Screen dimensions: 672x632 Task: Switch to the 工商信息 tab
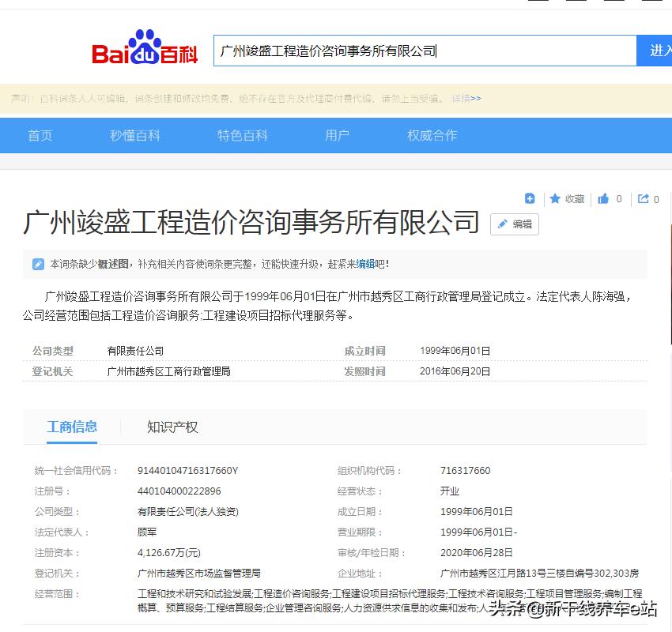pos(72,427)
